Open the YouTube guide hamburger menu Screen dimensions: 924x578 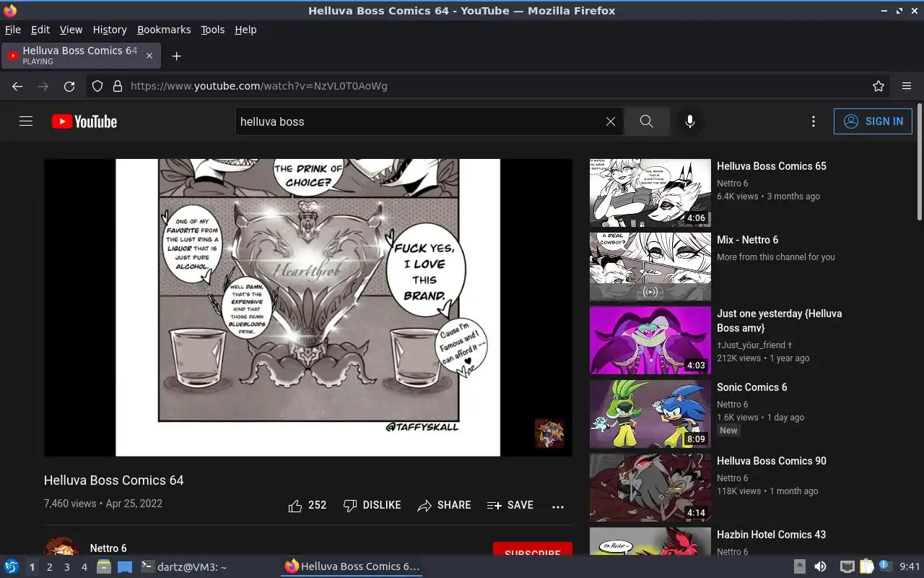pos(26,121)
